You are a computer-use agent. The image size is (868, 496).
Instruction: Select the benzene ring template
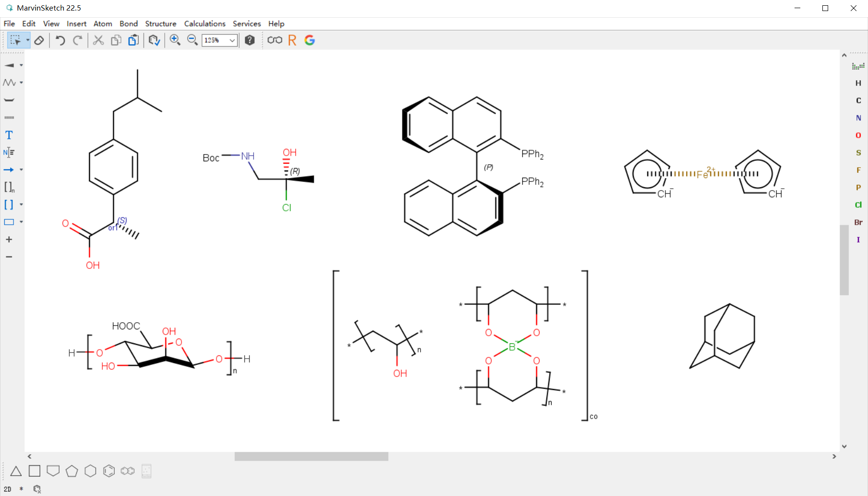coord(109,471)
